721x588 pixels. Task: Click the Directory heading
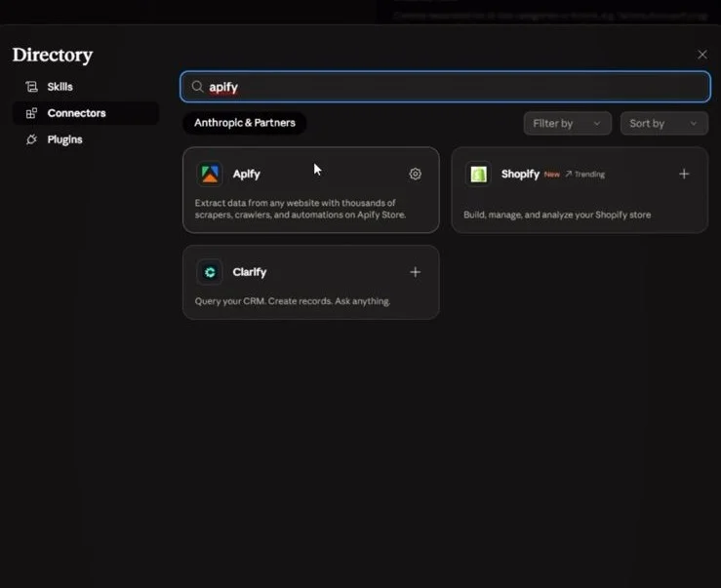[53, 55]
